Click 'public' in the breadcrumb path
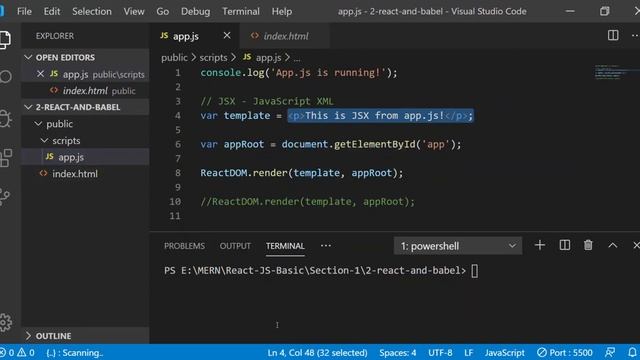640x360 pixels. click(174, 58)
